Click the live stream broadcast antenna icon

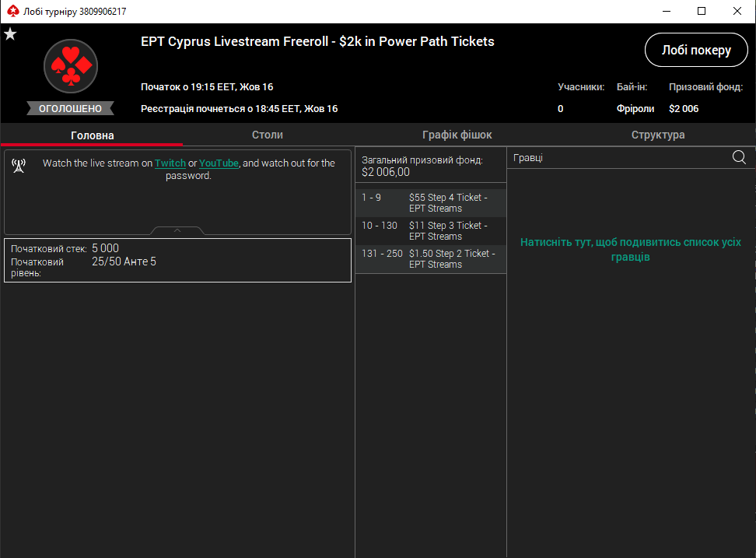point(19,166)
